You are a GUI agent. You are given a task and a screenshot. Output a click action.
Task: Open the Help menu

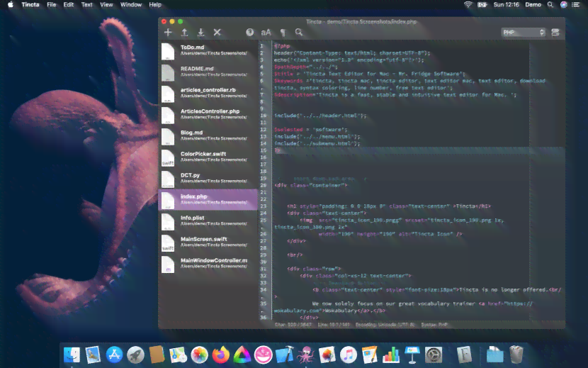click(155, 4)
